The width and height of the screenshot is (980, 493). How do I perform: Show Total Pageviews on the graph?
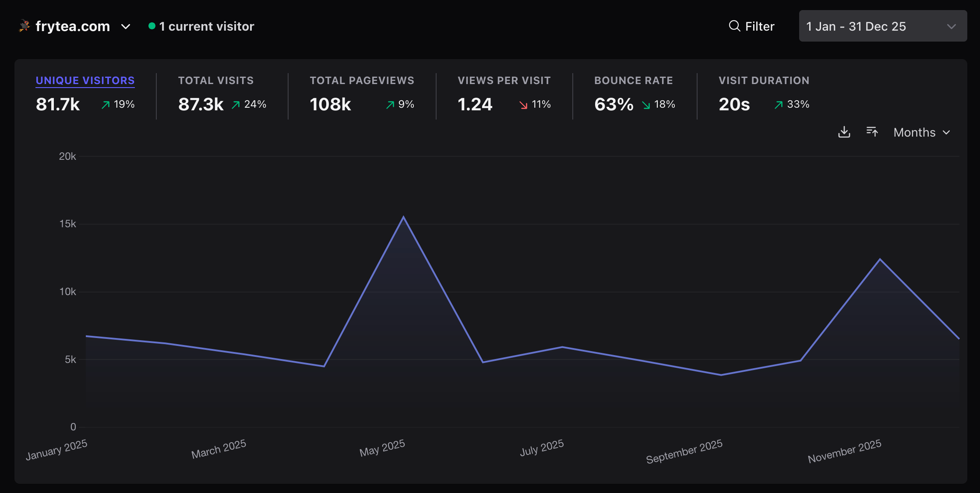coord(362,81)
